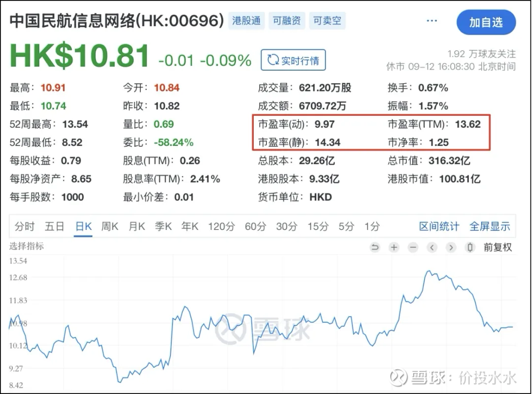Click the 最高 value 10.91

[53, 88]
